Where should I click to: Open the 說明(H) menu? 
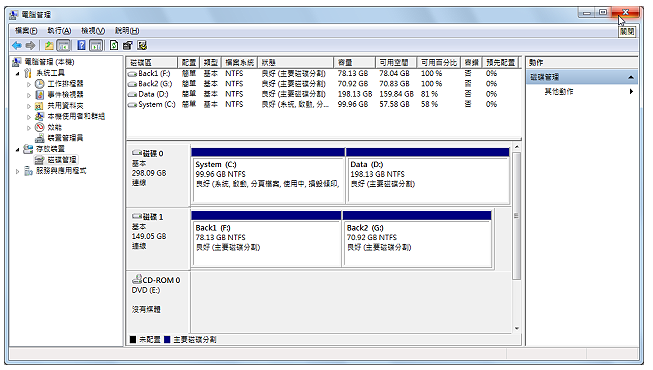coord(127,31)
